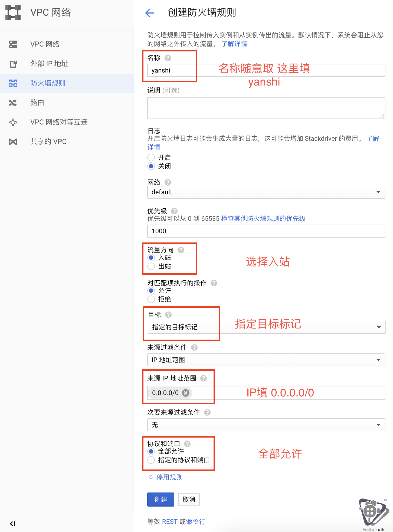Open 外部 IP 地址 in the sidebar
Screen dimensions: 393x532
(67, 64)
